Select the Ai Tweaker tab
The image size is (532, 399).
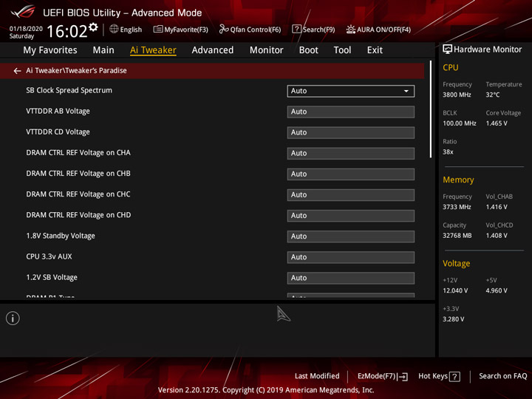tap(153, 50)
